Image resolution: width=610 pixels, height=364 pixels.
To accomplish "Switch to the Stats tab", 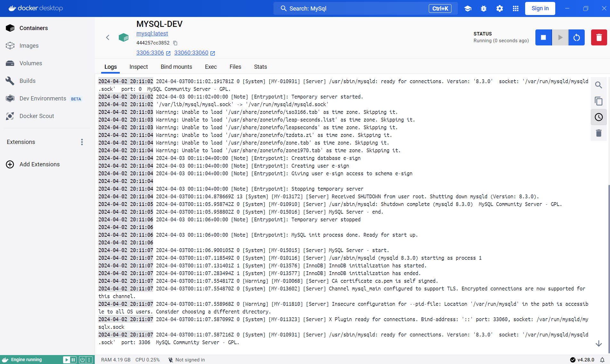I will coord(260,67).
